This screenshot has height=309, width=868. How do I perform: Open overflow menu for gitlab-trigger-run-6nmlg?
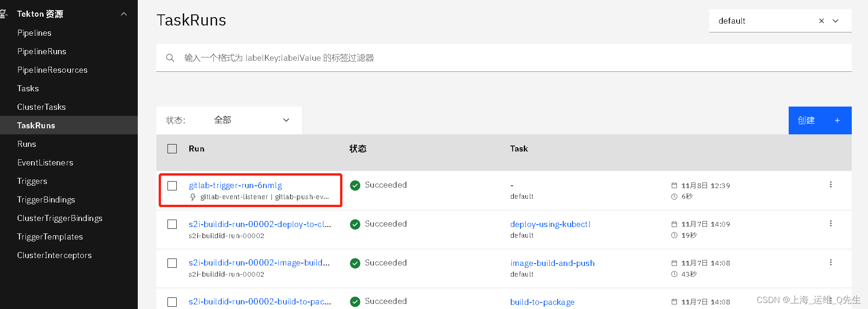830,184
